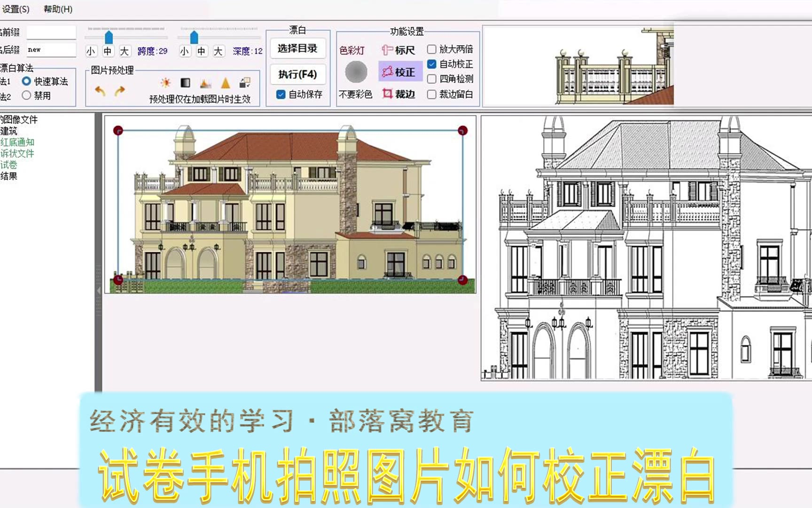Set 跨度 to 大

pos(125,51)
